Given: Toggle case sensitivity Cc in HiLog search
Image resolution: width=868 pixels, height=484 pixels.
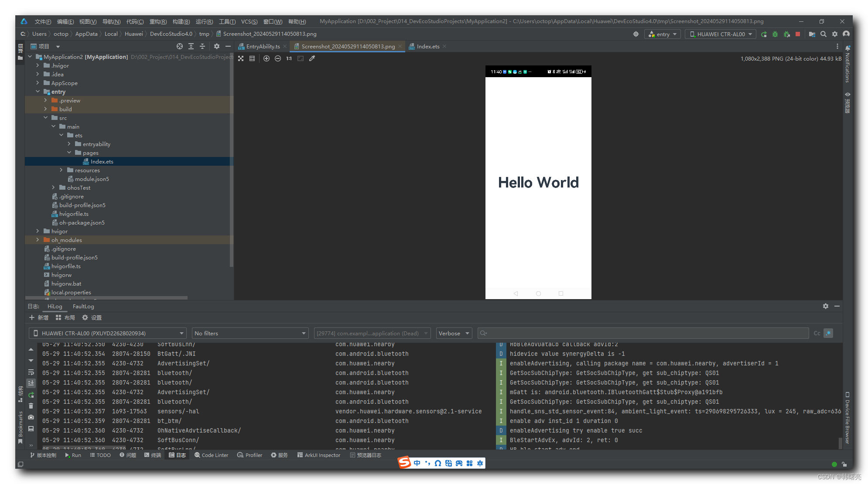Looking at the screenshot, I should pyautogui.click(x=816, y=333).
